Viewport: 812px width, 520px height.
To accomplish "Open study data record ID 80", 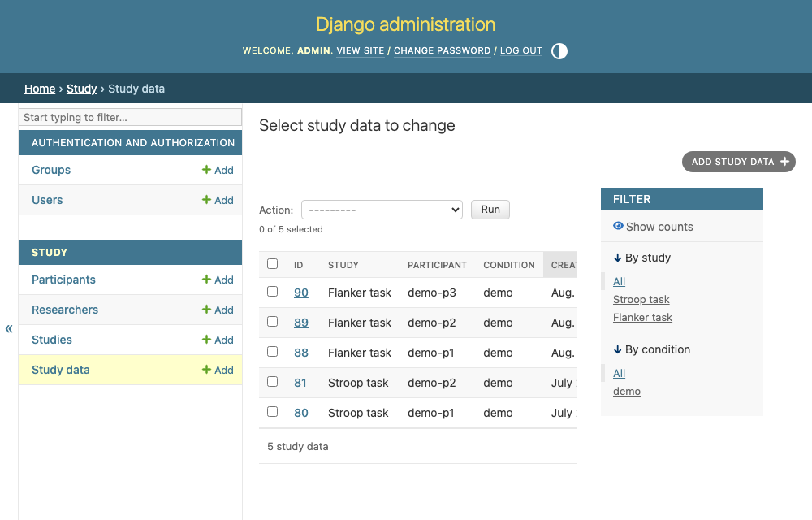I will (301, 413).
